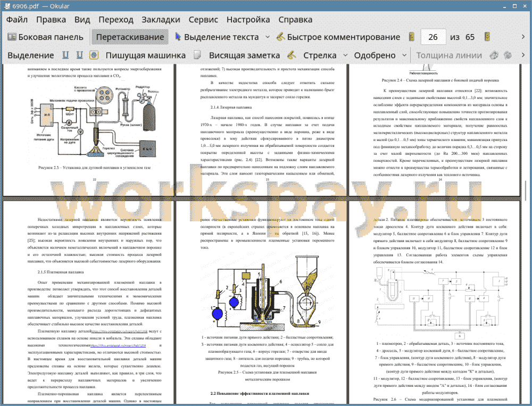Expand the Стрелка shape dropdown
The height and width of the screenshot is (406, 532).
coord(345,55)
